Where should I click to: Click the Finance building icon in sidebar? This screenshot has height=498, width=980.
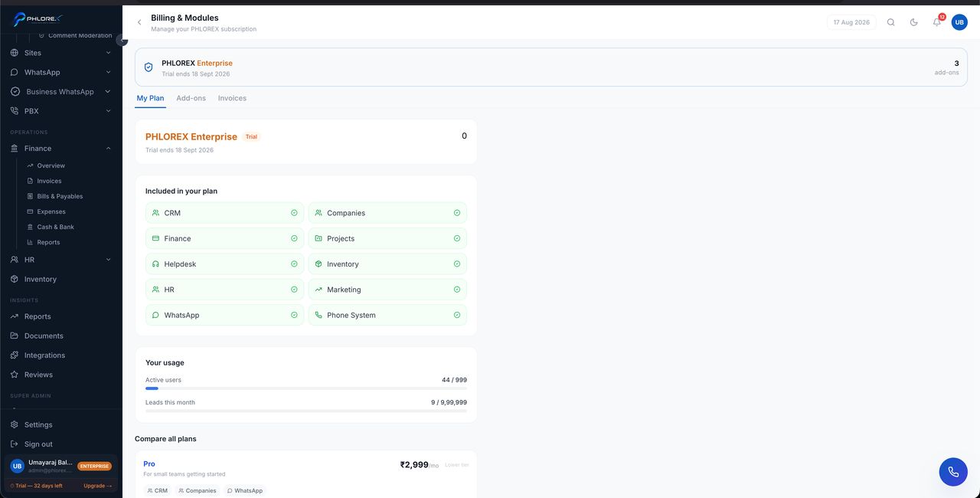tap(15, 149)
